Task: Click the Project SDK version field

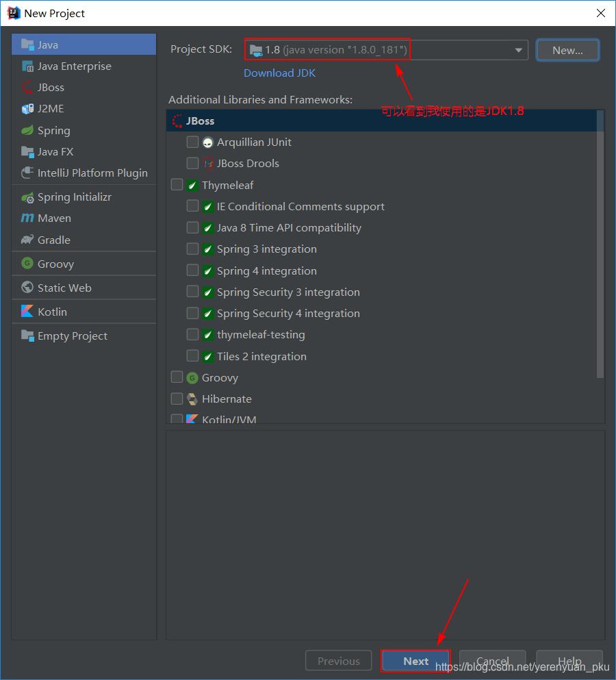Action: click(x=386, y=50)
